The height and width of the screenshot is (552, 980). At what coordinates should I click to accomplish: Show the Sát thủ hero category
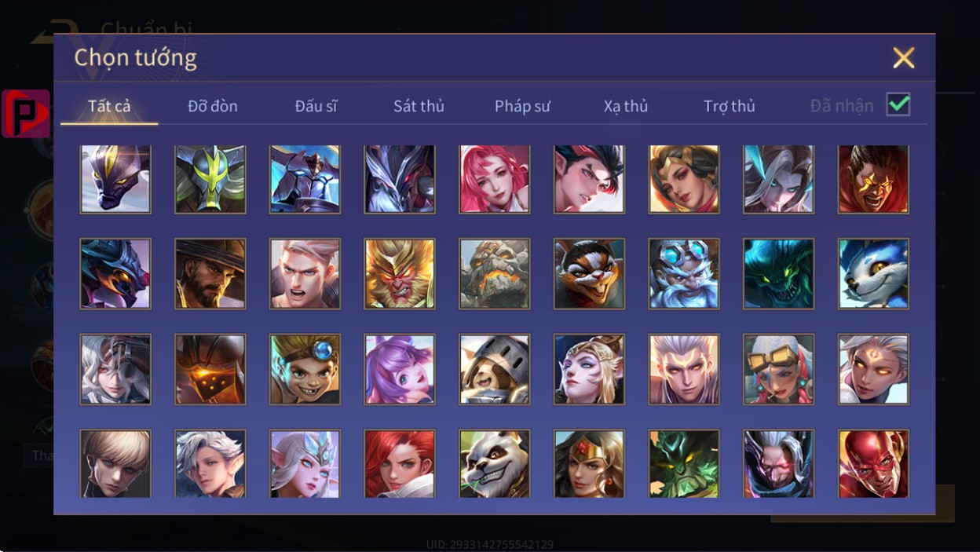(x=419, y=106)
